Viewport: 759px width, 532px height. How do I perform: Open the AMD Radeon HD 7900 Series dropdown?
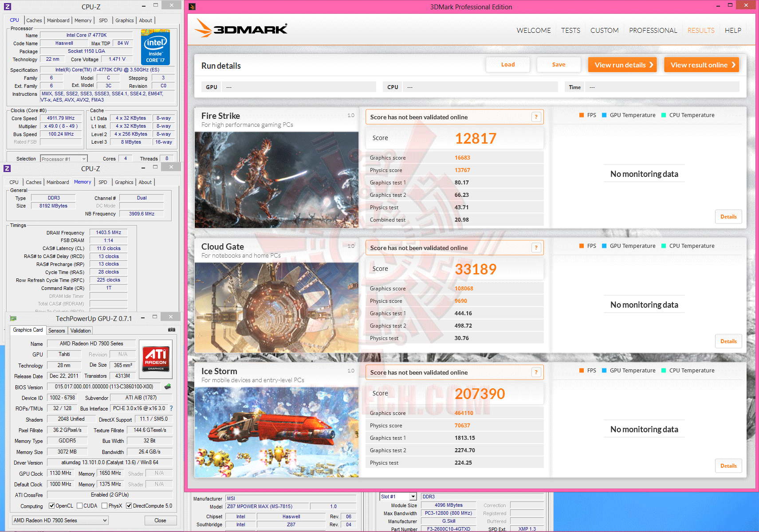[x=60, y=520]
